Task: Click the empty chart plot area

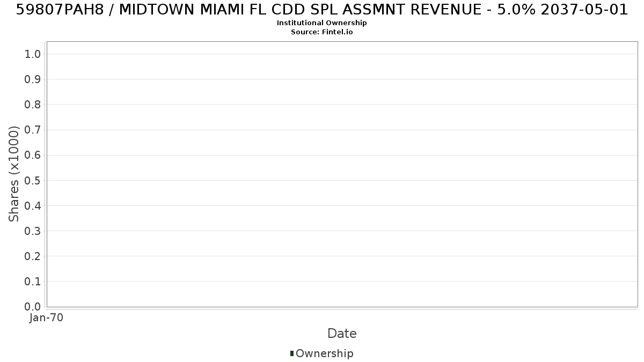Action: coord(342,174)
